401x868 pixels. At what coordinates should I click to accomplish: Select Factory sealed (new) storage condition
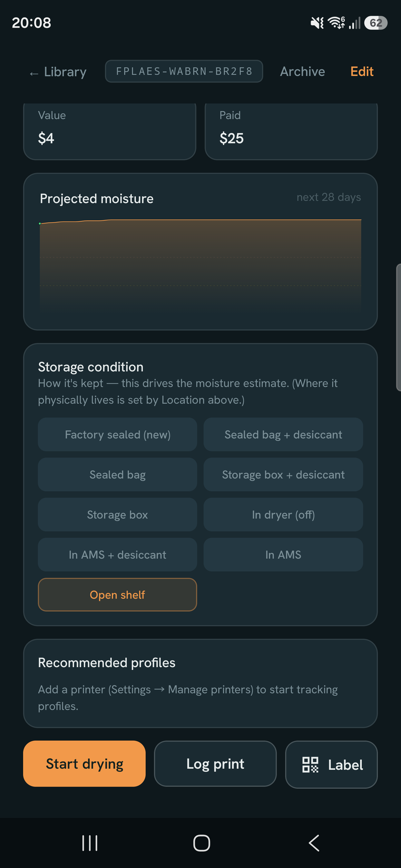coord(118,434)
